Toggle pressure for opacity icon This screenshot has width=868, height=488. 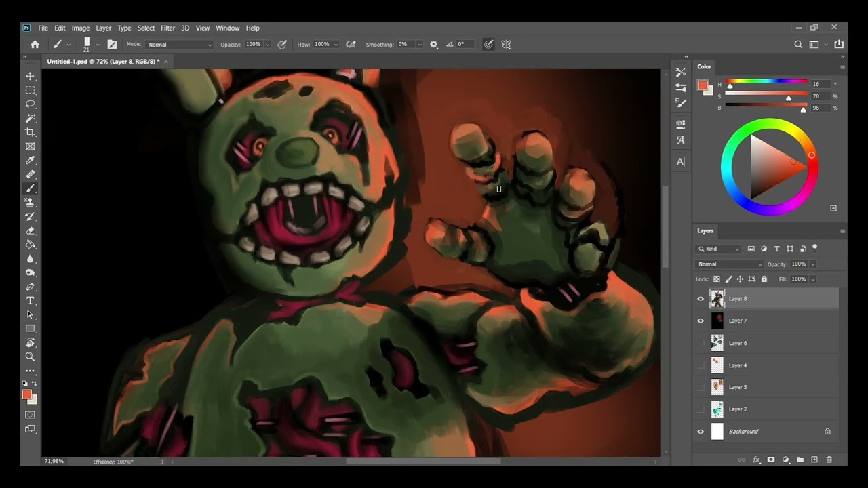pos(282,45)
